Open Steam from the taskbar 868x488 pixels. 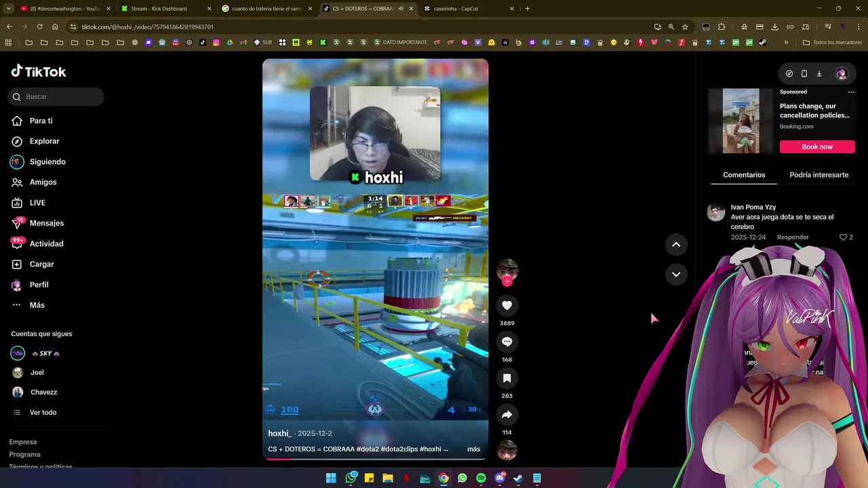coord(518,478)
